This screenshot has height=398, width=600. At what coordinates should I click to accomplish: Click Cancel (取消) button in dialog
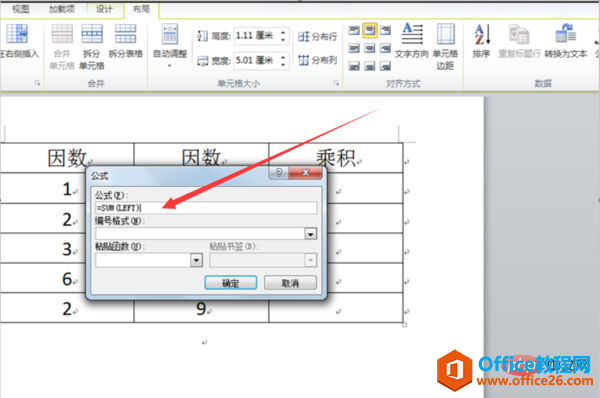pyautogui.click(x=290, y=283)
